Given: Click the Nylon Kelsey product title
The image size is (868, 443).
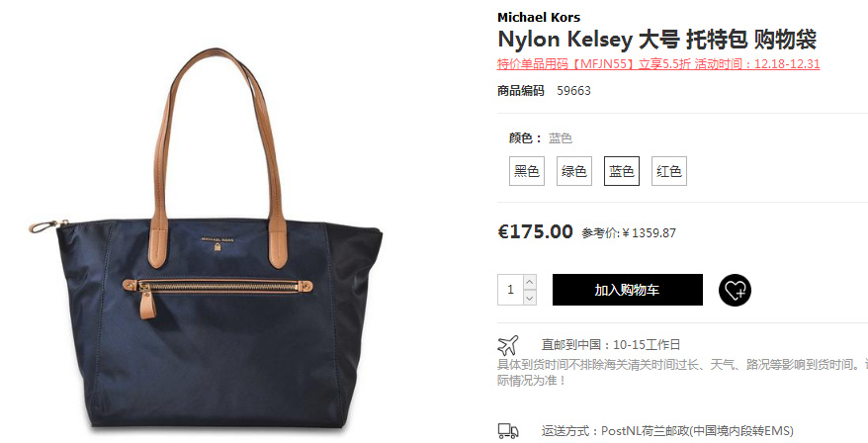Looking at the screenshot, I should click(657, 40).
